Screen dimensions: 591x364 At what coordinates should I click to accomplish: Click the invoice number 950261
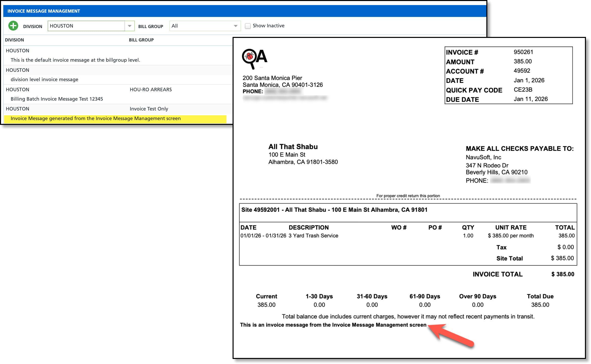coord(523,52)
